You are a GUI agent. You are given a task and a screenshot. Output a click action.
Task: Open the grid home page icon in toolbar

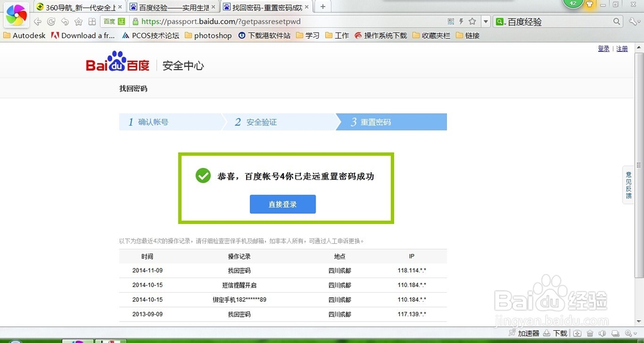(92, 22)
